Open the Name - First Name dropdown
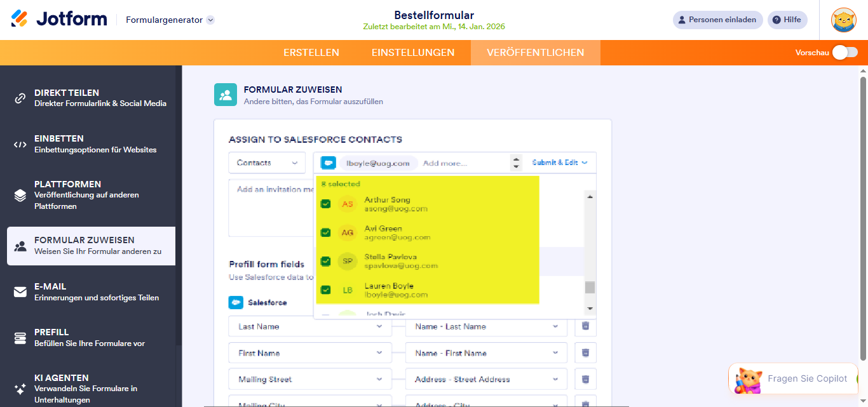Image resolution: width=868 pixels, height=407 pixels. tap(486, 353)
